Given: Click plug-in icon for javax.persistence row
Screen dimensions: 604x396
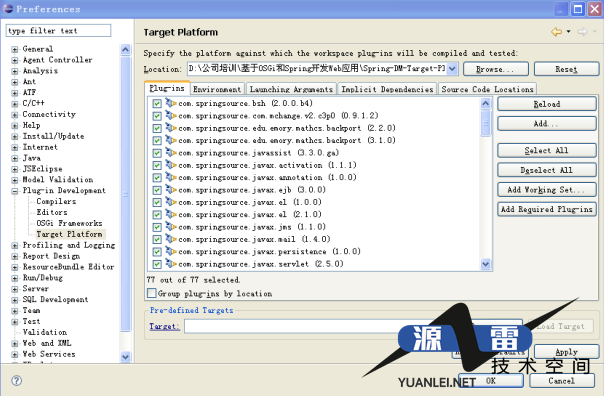Looking at the screenshot, I should (x=171, y=251).
